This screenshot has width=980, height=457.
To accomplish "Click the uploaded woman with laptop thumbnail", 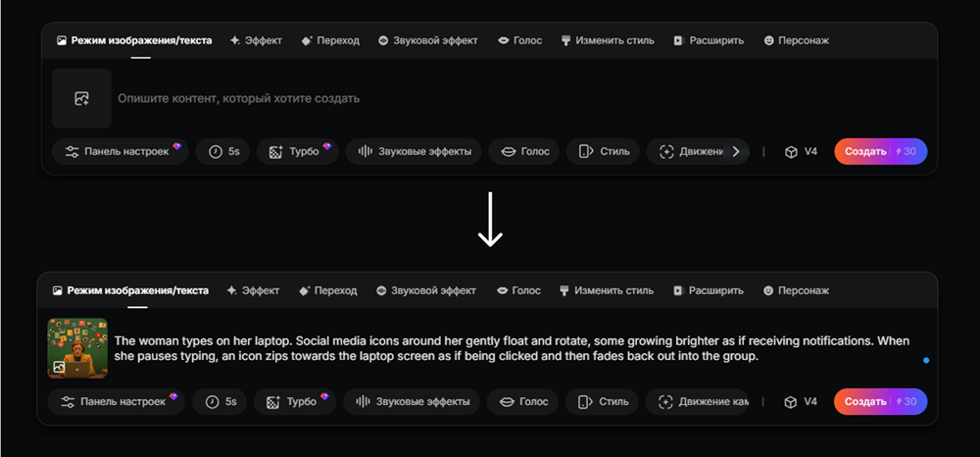I will (77, 348).
